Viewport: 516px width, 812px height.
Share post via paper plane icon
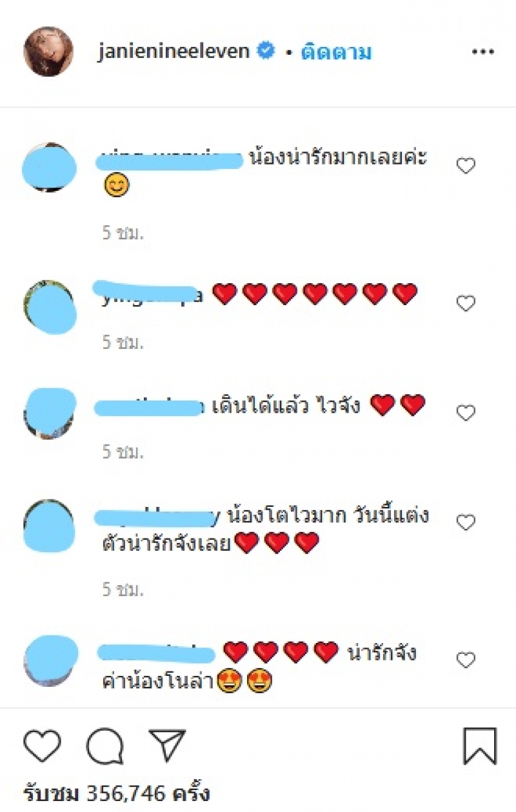[x=168, y=746]
